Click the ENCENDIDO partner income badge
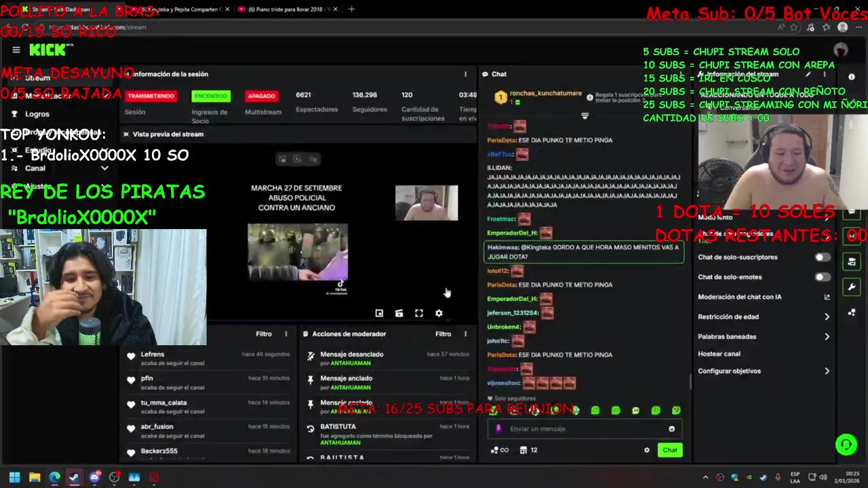The image size is (868, 488). (x=211, y=96)
